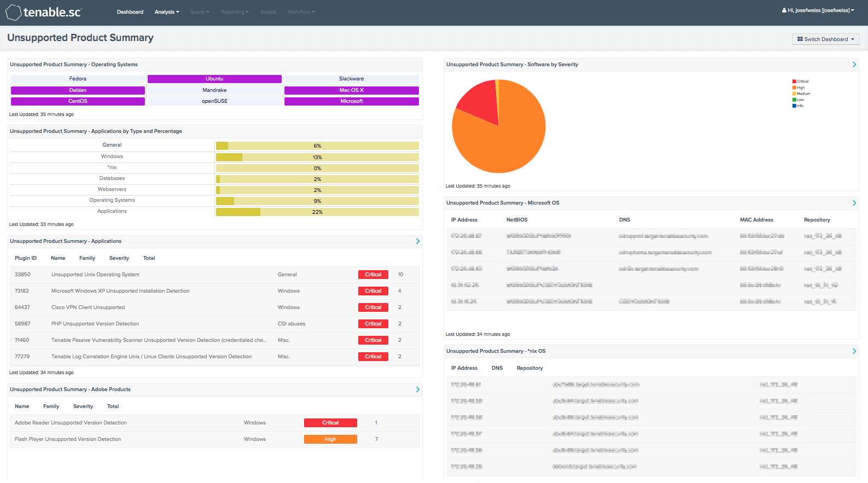The height and width of the screenshot is (483, 868).
Task: Click the tenable.sc logo
Action: coord(44,12)
